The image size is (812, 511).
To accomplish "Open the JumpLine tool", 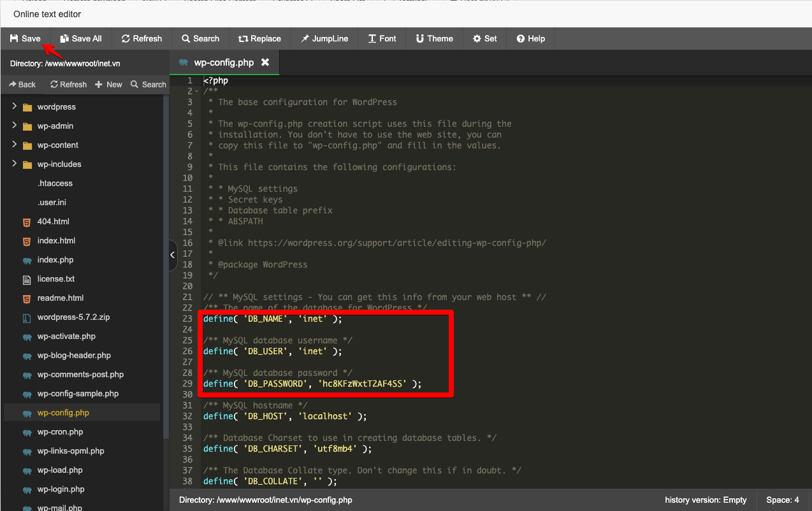I will tap(324, 38).
